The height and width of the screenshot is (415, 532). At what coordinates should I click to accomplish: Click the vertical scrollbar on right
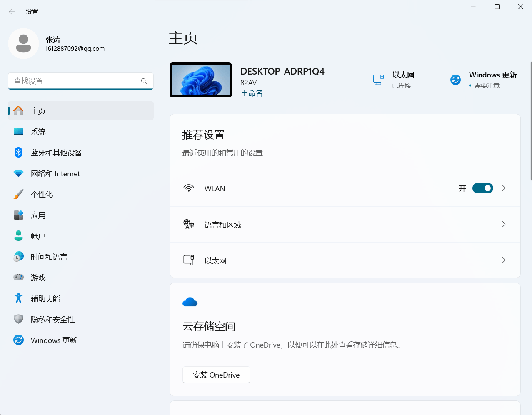coord(531,121)
